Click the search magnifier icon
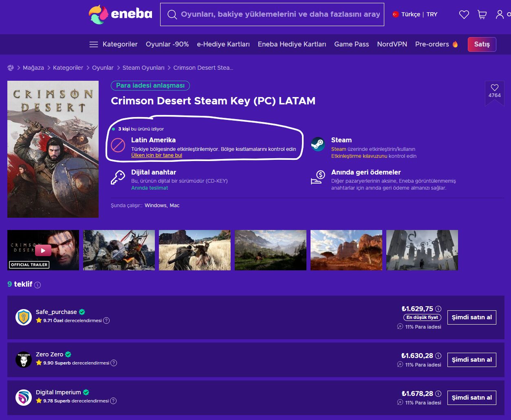511x420 pixels. tap(172, 15)
